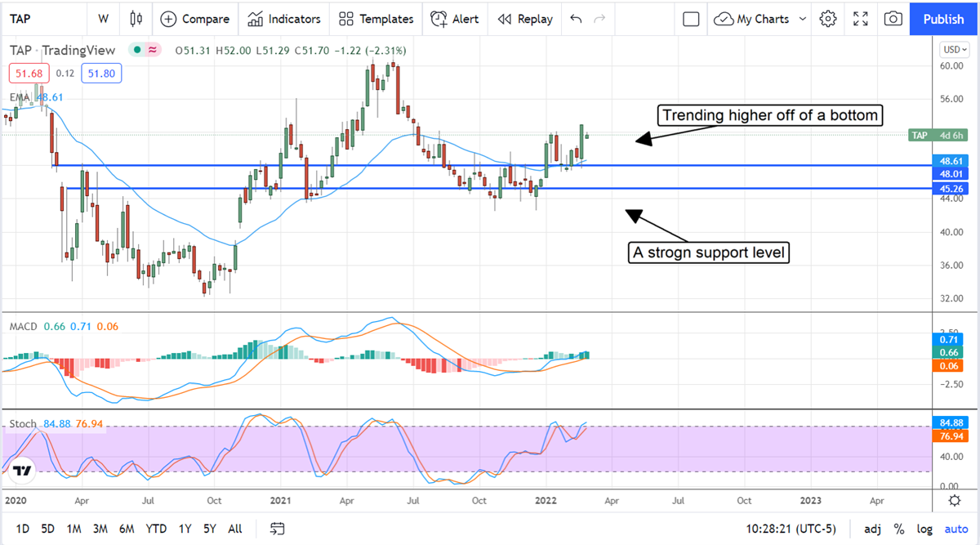Select the YTD time range

tap(156, 529)
